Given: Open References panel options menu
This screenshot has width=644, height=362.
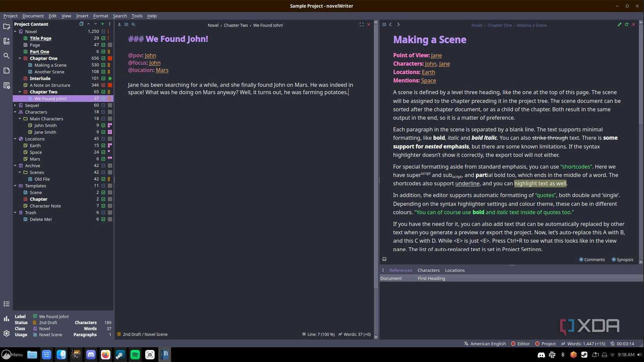Looking at the screenshot, I should [x=383, y=270].
